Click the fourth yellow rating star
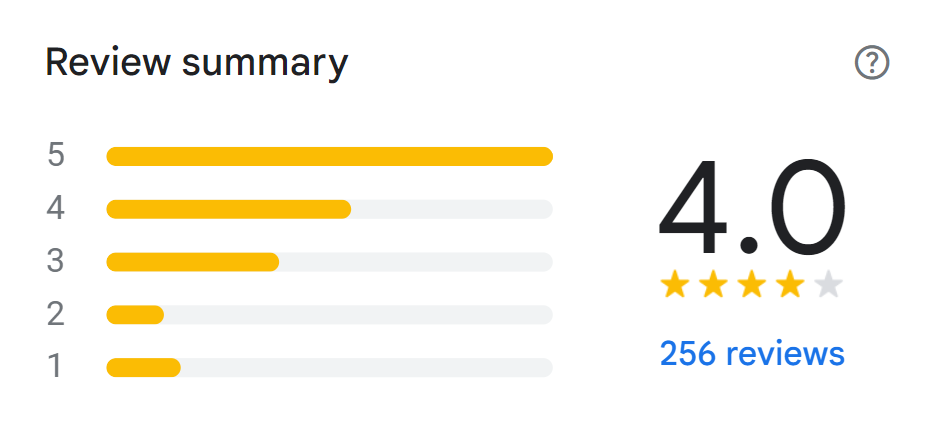This screenshot has width=946, height=439. tap(790, 286)
